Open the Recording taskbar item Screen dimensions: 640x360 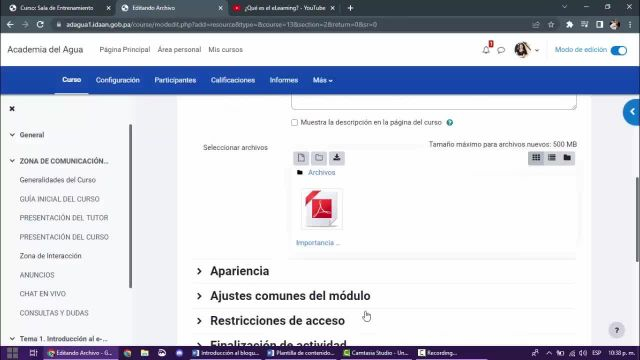pos(438,353)
